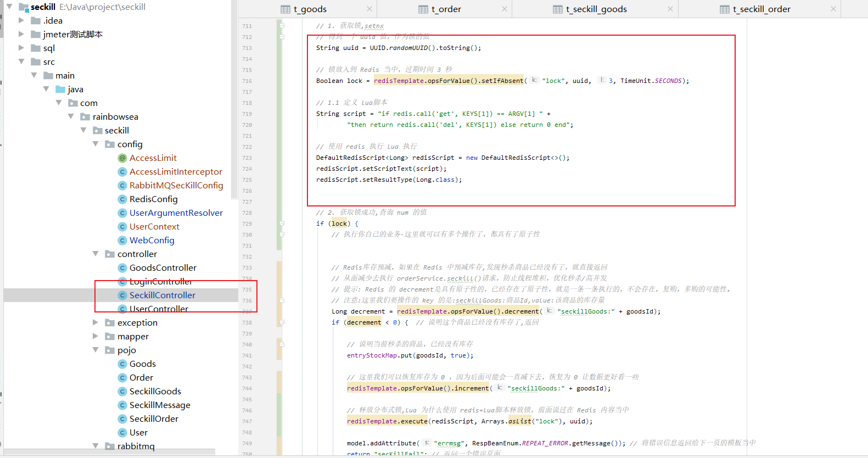The width and height of the screenshot is (868, 458).
Task: Open the SeckillController class file
Action: [x=162, y=295]
